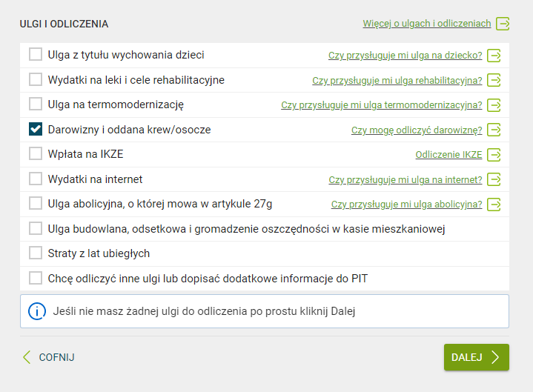Screen dimensions: 533x392
Task: Check Ulga z tytułu wychowania dzieci
Action: pyautogui.click(x=36, y=54)
